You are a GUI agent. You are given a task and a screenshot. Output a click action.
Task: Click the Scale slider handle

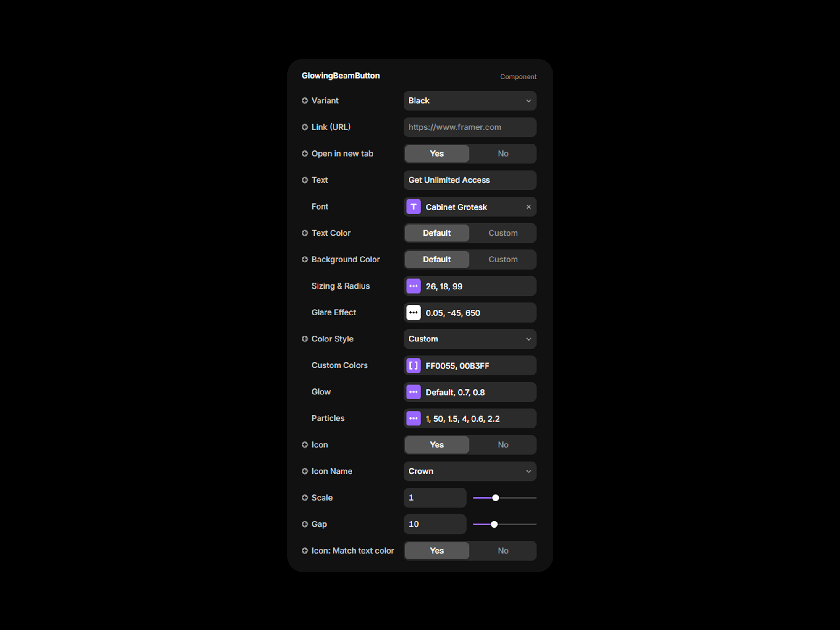496,498
